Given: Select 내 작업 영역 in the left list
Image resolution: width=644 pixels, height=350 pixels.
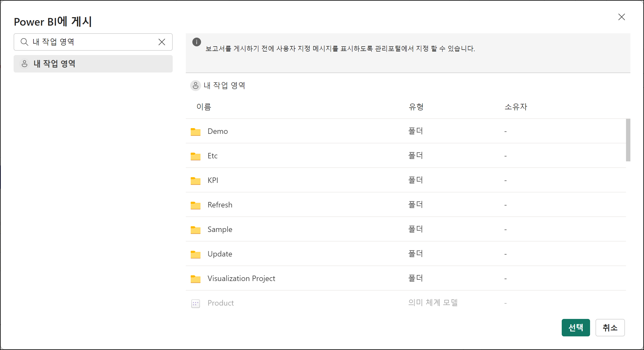Looking at the screenshot, I should pos(93,64).
